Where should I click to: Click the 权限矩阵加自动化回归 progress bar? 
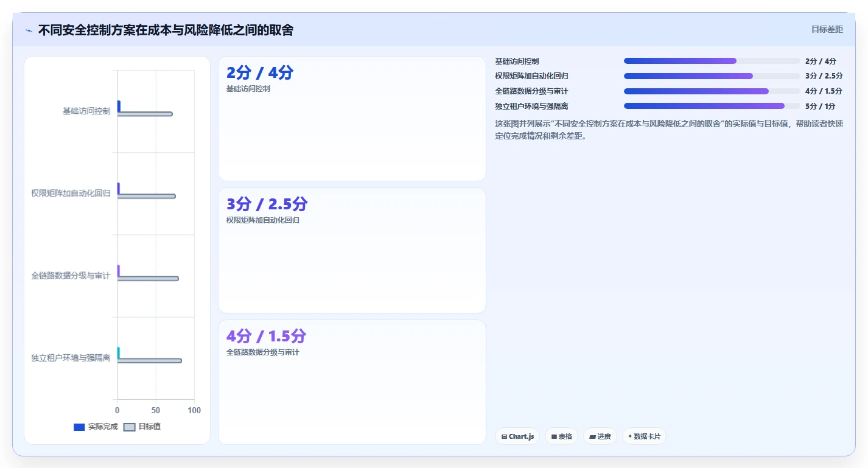pos(712,76)
